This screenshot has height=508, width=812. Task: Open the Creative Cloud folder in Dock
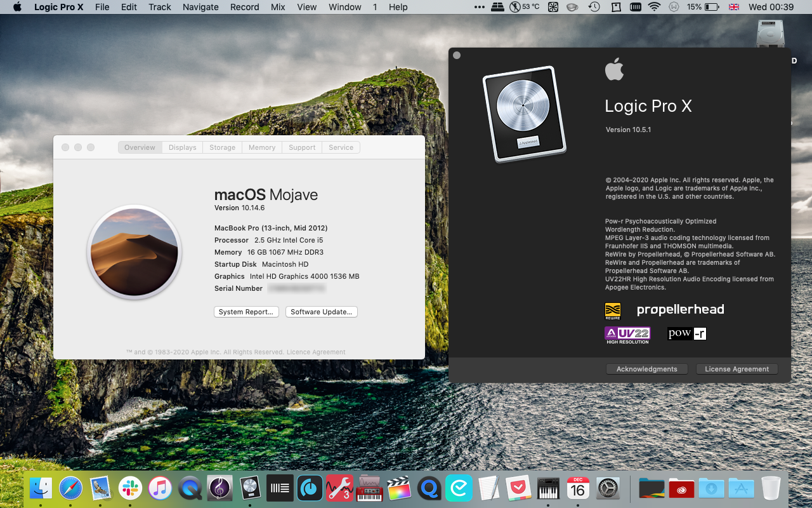(681, 488)
